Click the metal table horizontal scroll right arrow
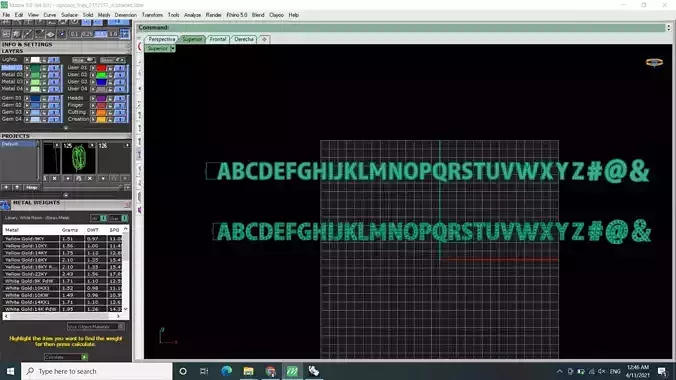Viewport: 676px width, 380px height. (x=119, y=316)
